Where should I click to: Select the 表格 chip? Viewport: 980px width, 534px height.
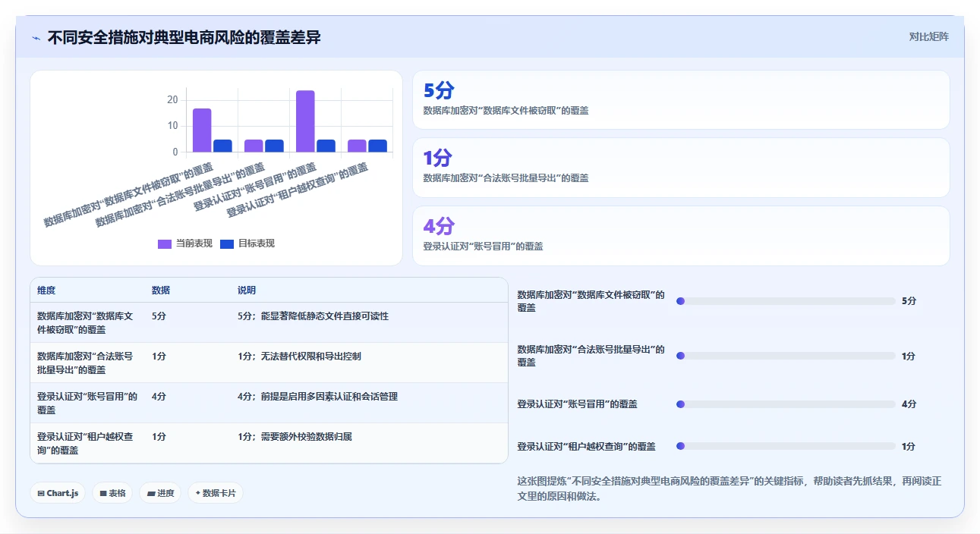pos(112,493)
